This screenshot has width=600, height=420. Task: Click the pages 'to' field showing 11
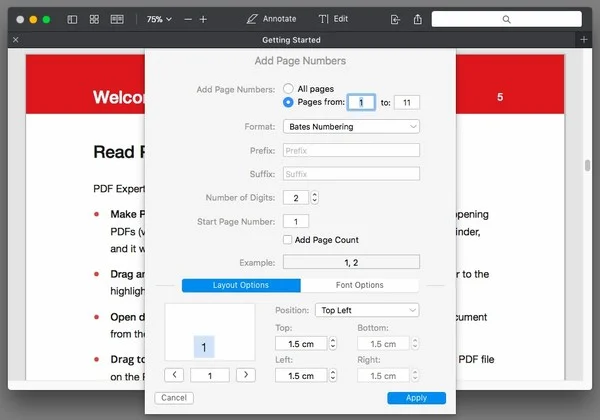[x=407, y=103]
